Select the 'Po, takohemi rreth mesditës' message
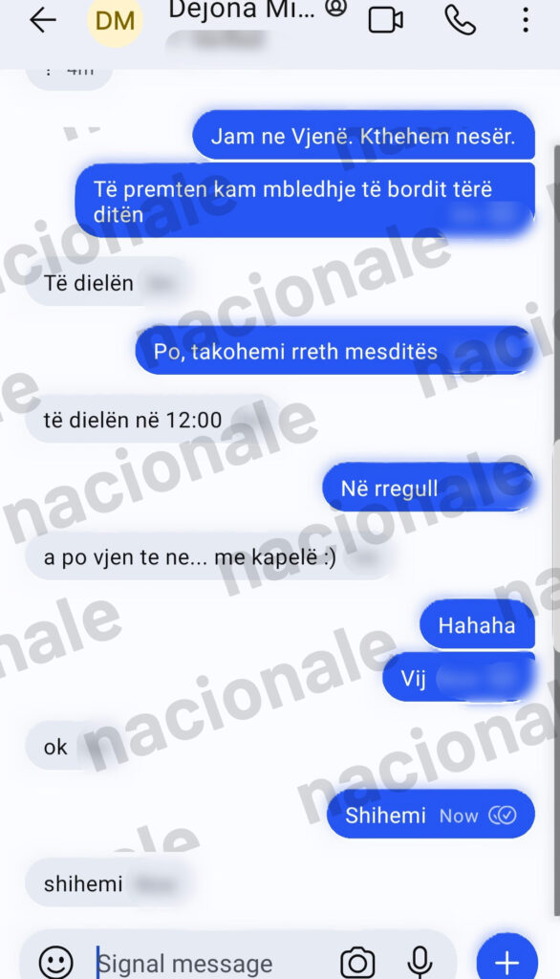The image size is (560, 979). click(334, 351)
